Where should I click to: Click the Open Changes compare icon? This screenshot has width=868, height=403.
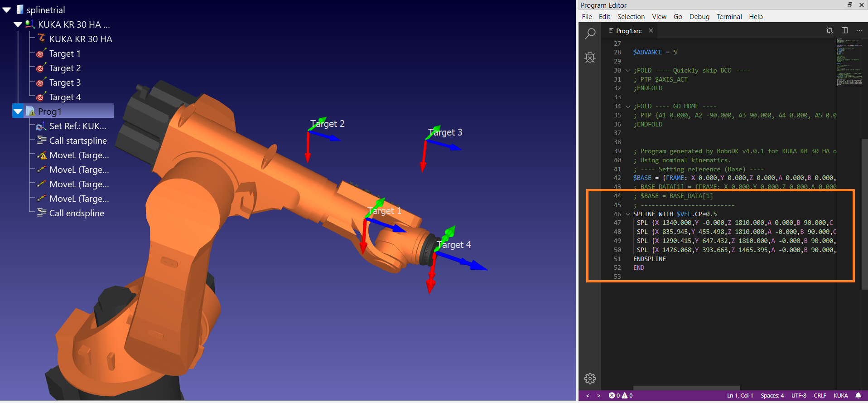coord(829,30)
